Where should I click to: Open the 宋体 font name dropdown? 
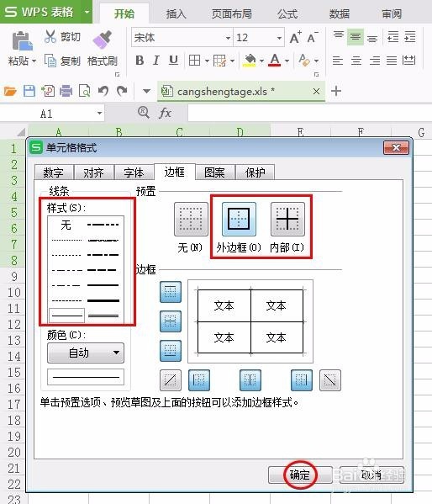[x=228, y=38]
